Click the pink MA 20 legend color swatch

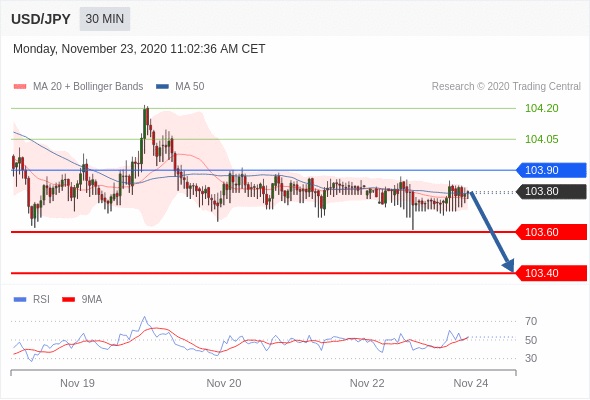coord(20,87)
